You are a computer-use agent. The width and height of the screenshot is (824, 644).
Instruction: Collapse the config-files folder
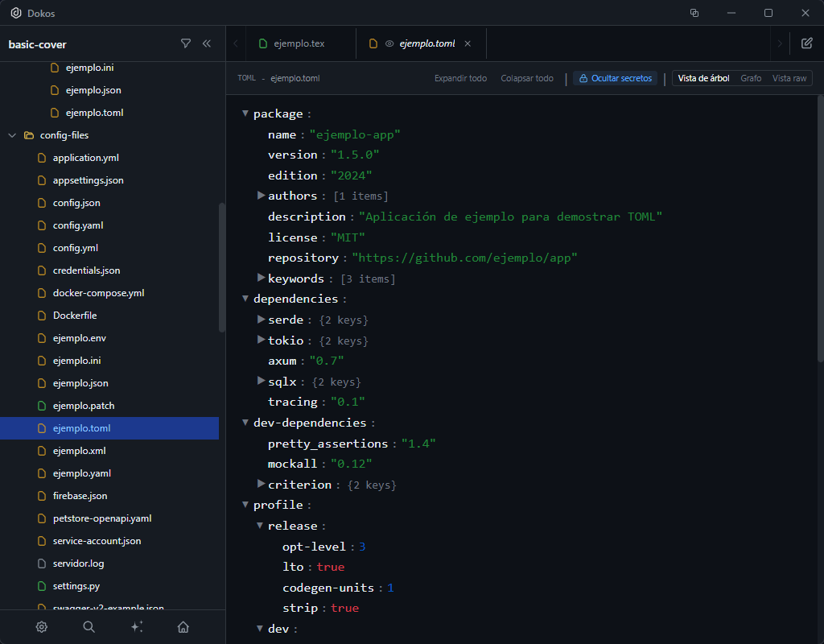pyautogui.click(x=12, y=135)
